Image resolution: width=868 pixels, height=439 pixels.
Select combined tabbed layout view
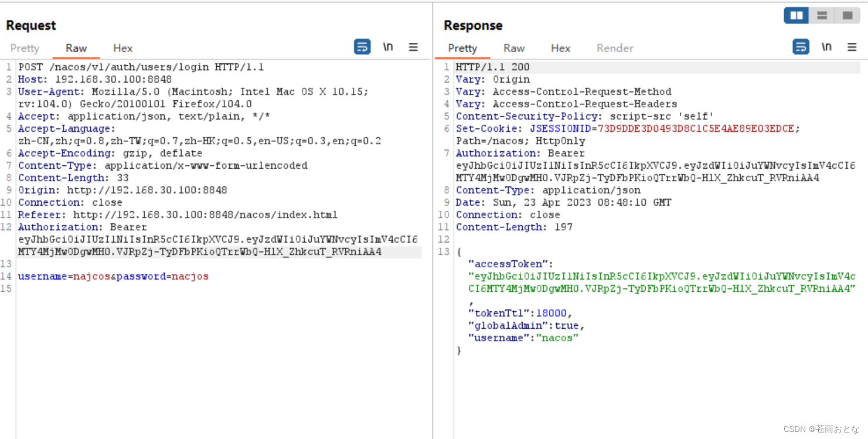(x=847, y=16)
